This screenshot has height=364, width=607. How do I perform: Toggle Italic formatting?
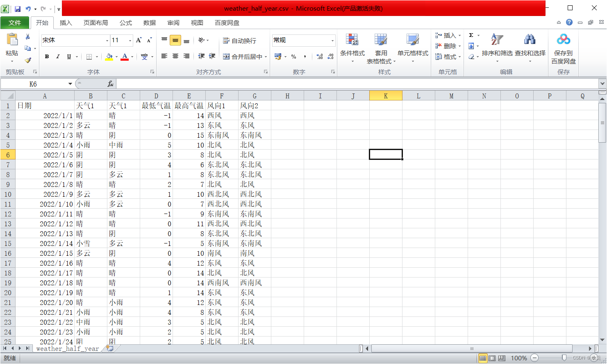pyautogui.click(x=58, y=57)
